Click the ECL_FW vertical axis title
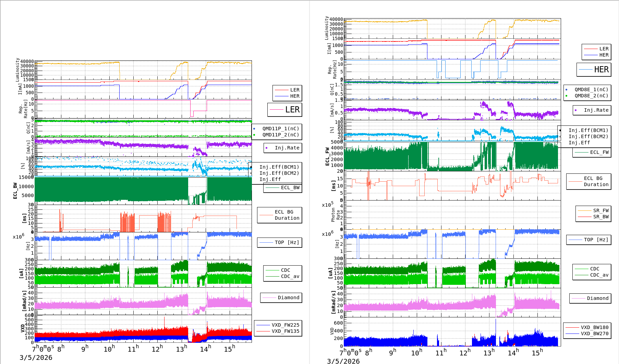The image size is (619, 364). coord(327,157)
